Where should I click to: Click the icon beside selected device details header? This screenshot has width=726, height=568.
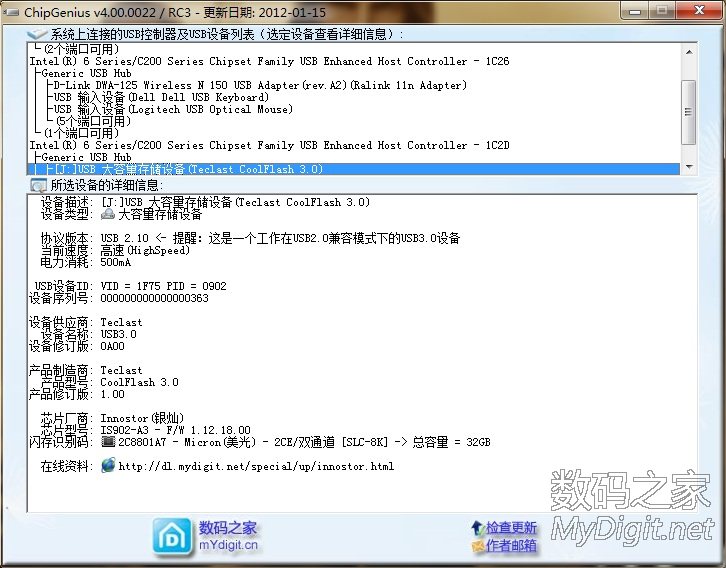38,186
